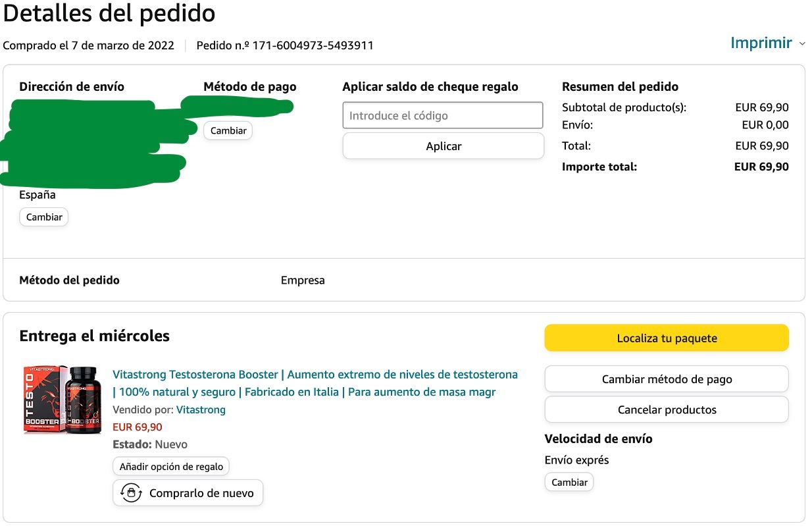
Task: Click the buy-again circular arrows icon
Action: point(131,492)
